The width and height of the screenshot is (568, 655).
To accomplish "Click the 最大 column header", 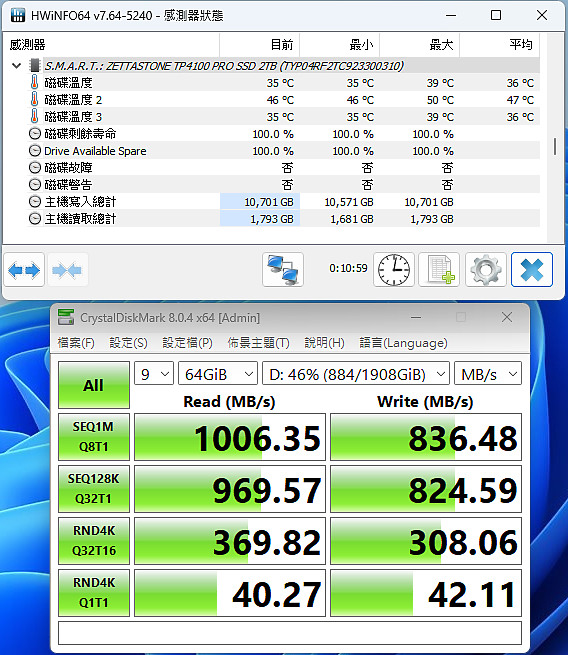I will [419, 45].
